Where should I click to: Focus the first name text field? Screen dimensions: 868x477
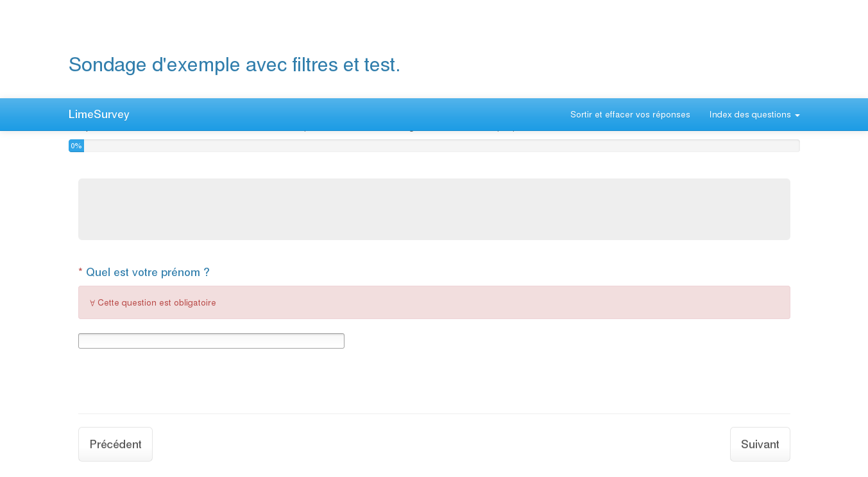tap(211, 341)
